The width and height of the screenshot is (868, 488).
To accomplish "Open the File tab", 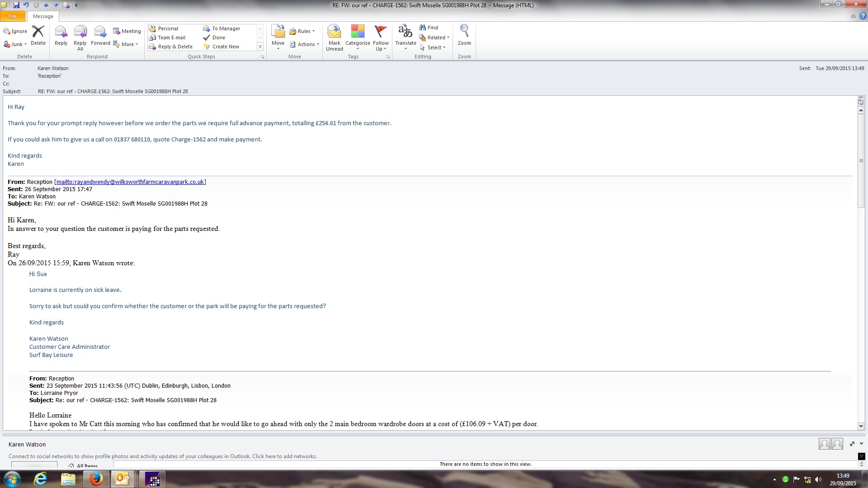I will (13, 16).
